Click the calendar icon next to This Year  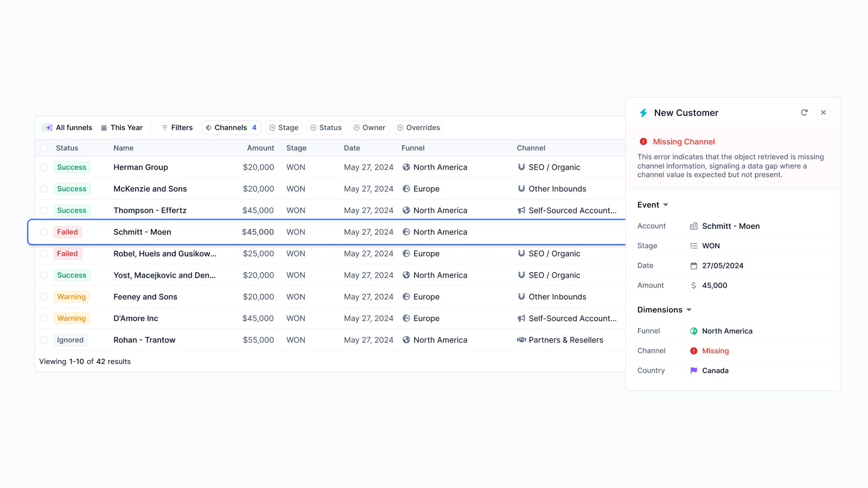[x=103, y=127]
